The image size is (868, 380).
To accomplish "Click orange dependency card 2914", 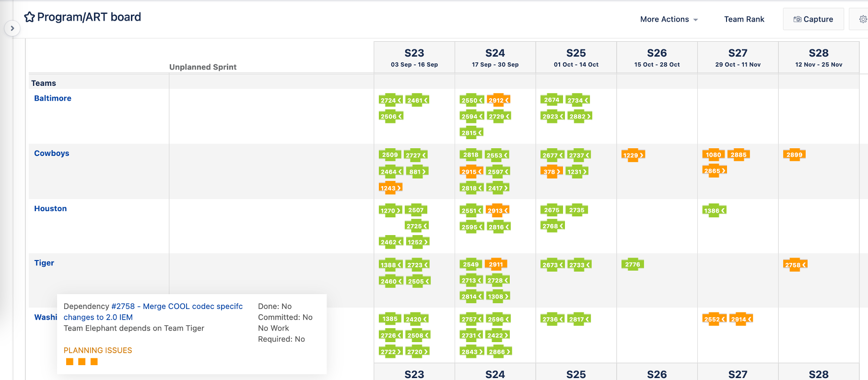I will click(741, 319).
